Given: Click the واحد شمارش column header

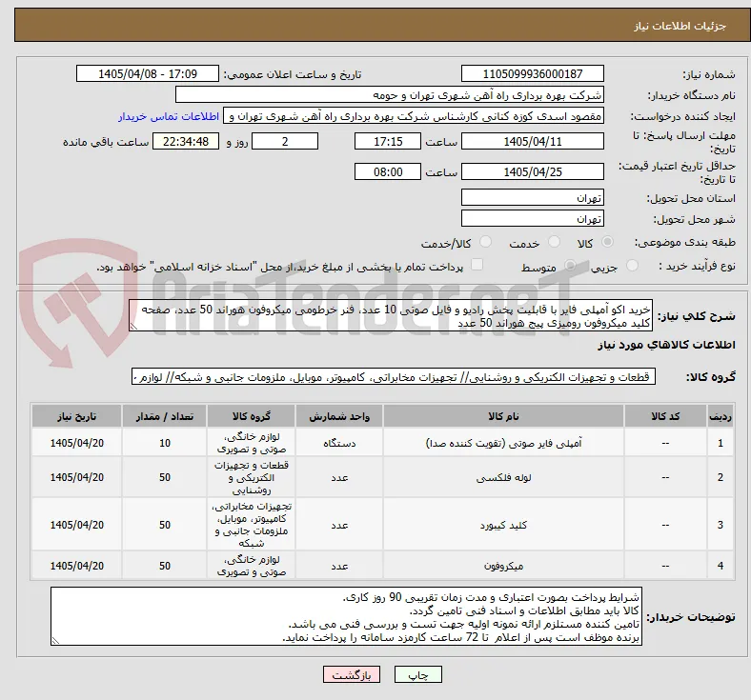Looking at the screenshot, I should (x=339, y=416).
